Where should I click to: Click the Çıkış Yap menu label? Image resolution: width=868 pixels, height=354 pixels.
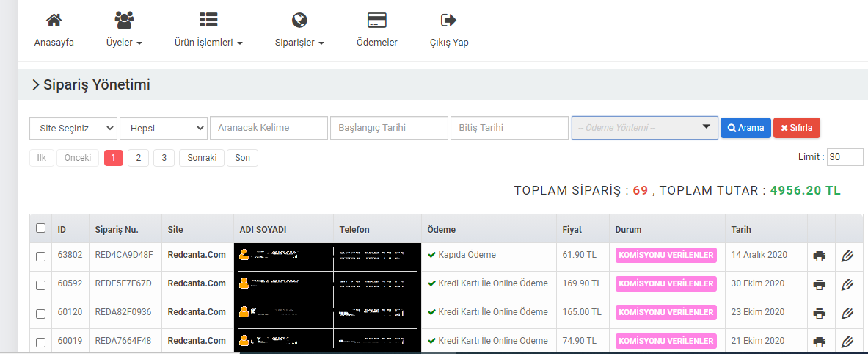click(x=449, y=43)
